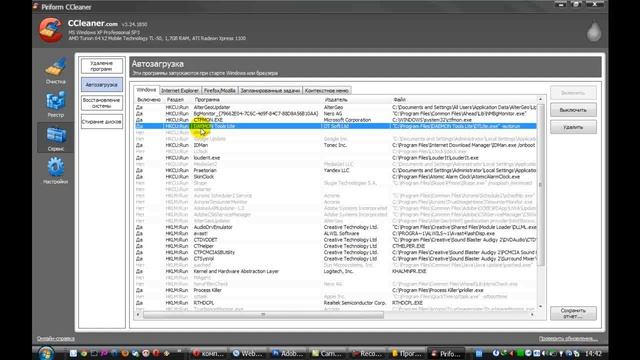Select the CTHelper row
Screen dimensions: 640x360
coord(336,246)
